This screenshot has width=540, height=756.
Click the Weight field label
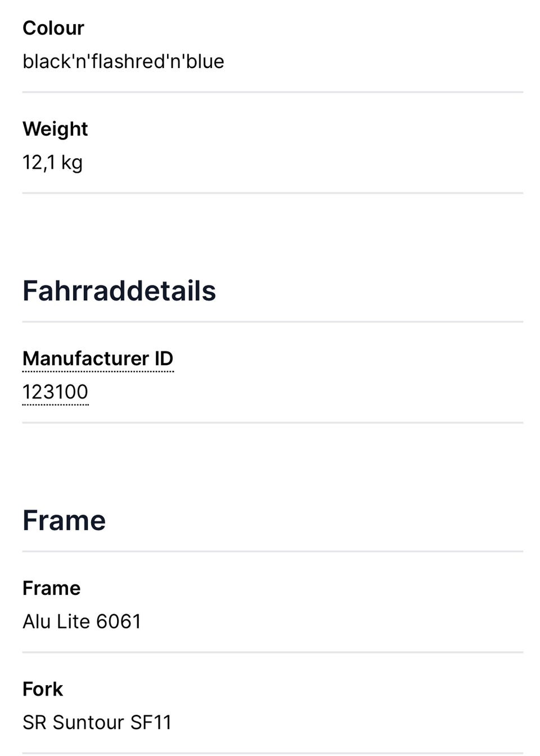pyautogui.click(x=55, y=129)
